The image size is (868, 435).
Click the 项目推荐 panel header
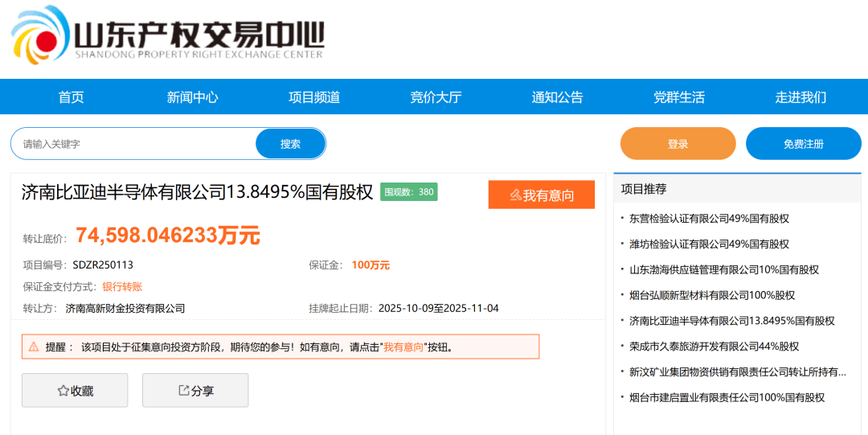[x=737, y=189]
